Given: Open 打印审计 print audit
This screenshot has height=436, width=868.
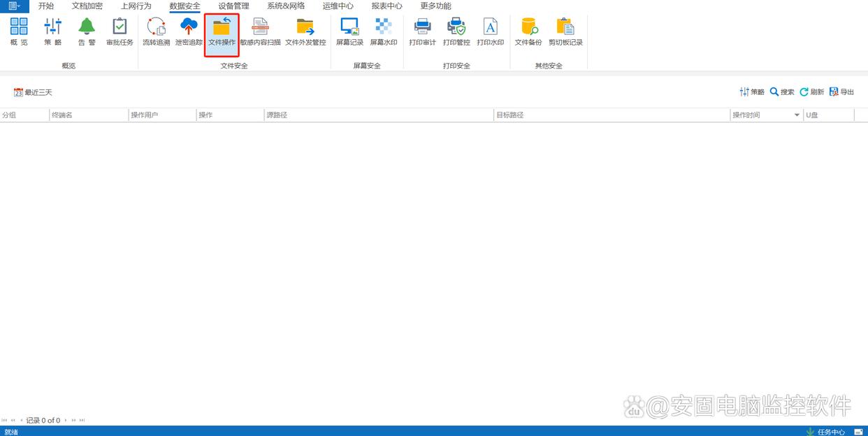Looking at the screenshot, I should coord(422,32).
